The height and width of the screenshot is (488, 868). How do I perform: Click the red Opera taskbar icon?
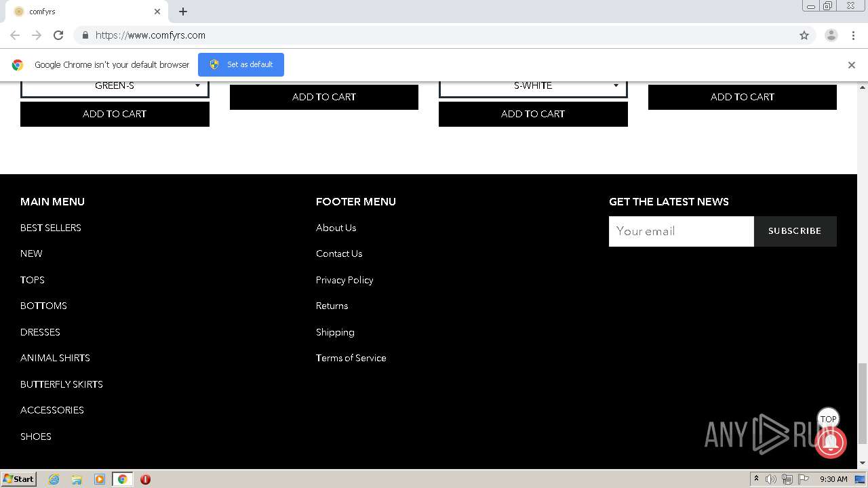pyautogui.click(x=145, y=479)
